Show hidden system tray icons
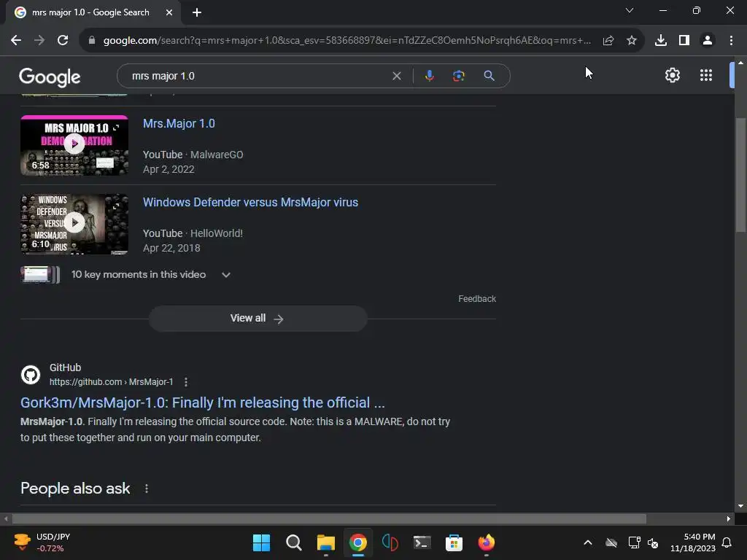 pos(588,542)
